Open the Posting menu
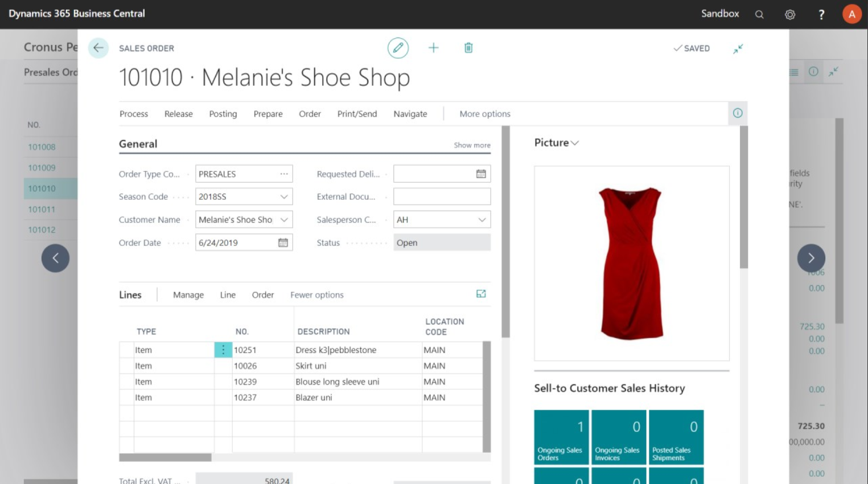Screen dimensions: 868x484 tap(223, 114)
